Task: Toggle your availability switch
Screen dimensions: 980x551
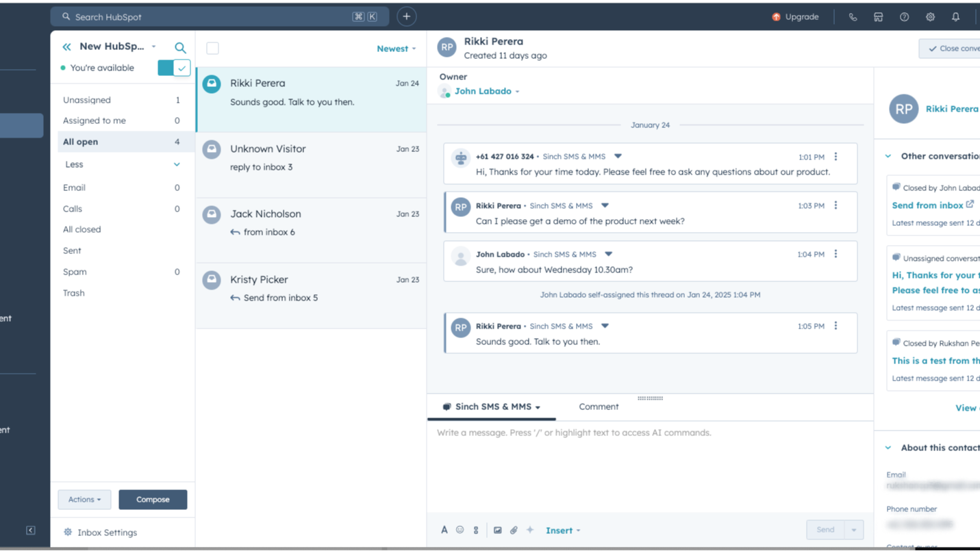Action: (173, 68)
